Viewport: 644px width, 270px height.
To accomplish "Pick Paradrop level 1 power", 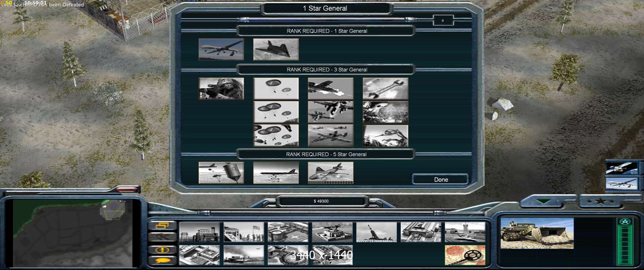I will (276, 89).
